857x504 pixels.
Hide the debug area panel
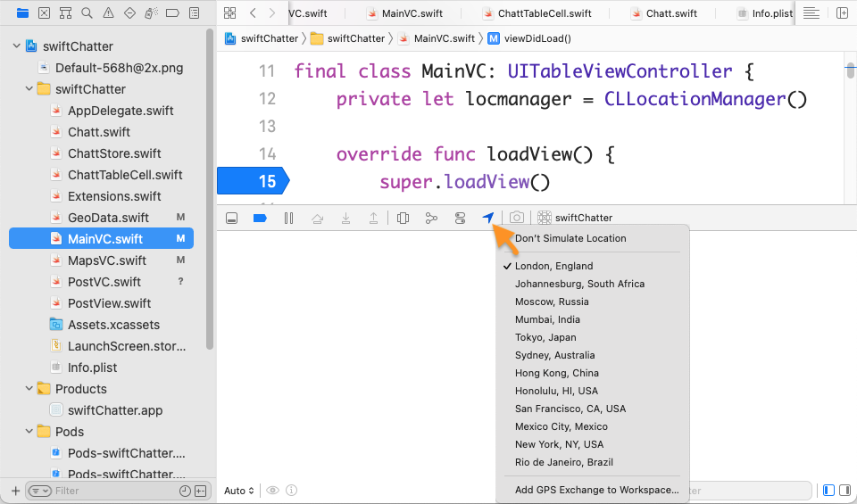(x=231, y=218)
